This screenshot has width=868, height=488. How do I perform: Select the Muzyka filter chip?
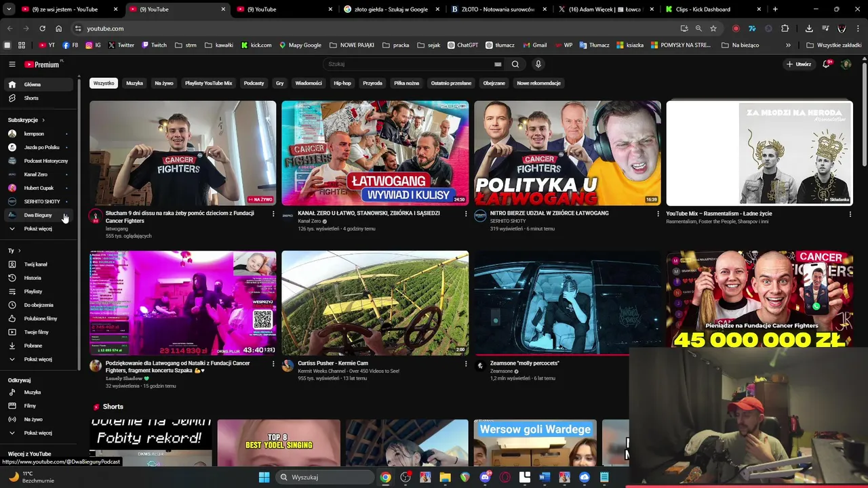134,83
